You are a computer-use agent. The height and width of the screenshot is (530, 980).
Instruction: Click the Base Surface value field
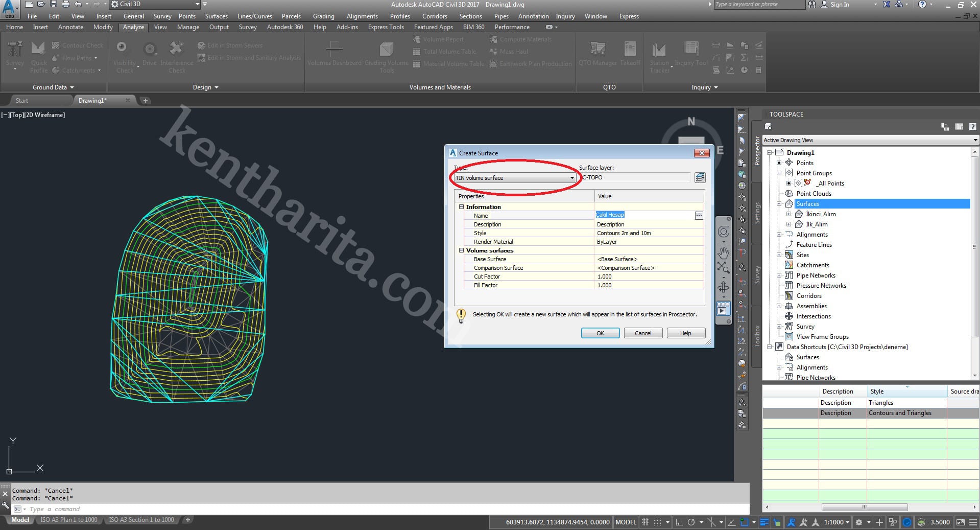pos(649,259)
